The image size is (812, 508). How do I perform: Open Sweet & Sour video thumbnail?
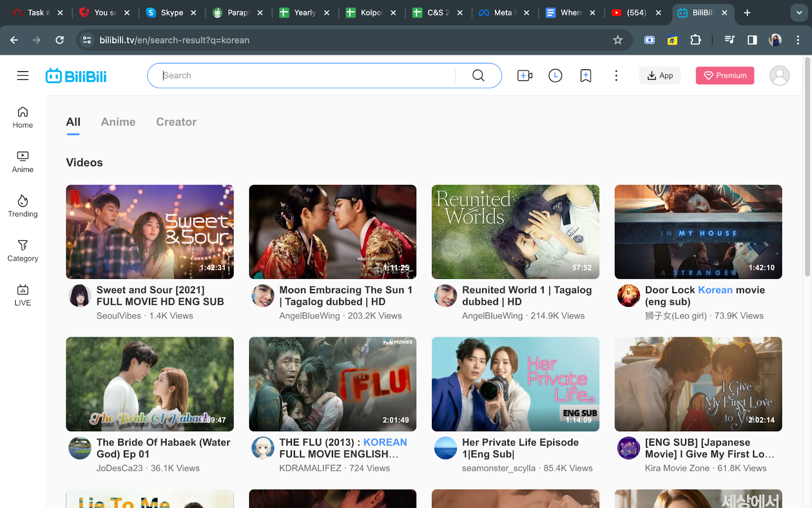point(150,232)
